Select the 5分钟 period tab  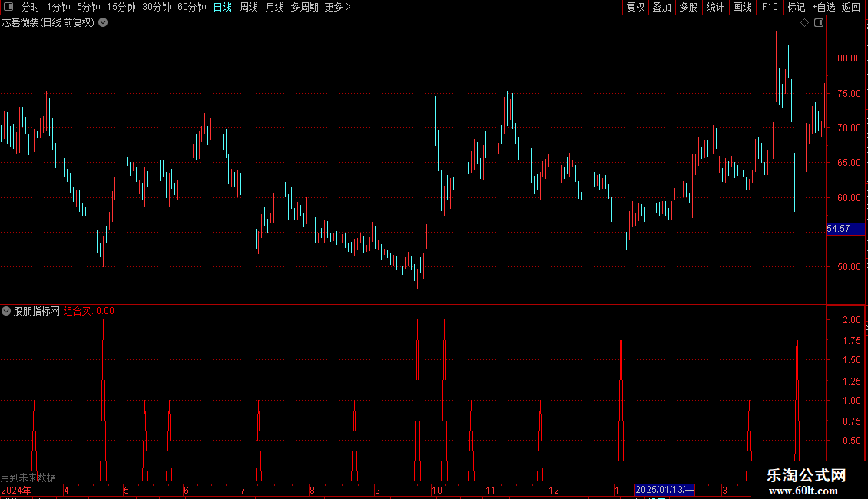(88, 7)
